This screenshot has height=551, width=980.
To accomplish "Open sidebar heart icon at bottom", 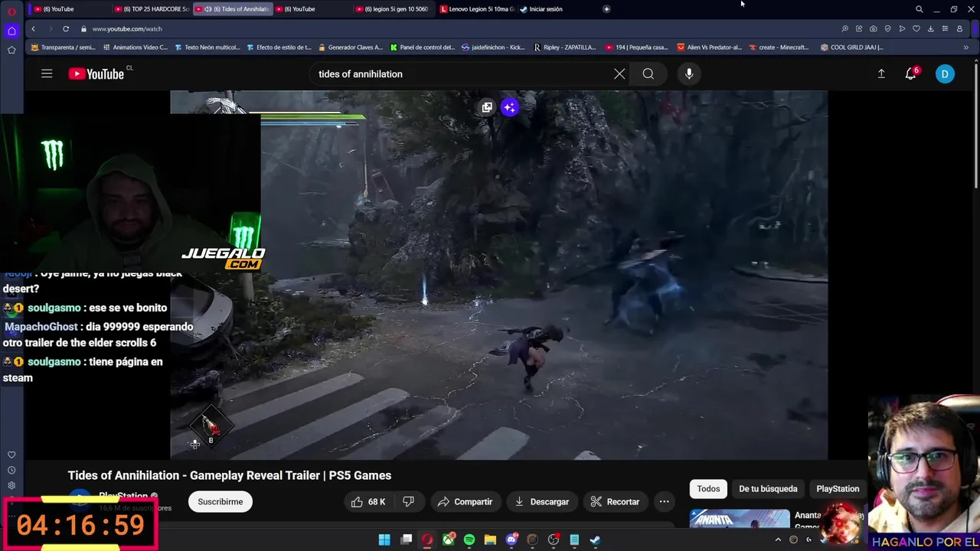I will (x=11, y=455).
